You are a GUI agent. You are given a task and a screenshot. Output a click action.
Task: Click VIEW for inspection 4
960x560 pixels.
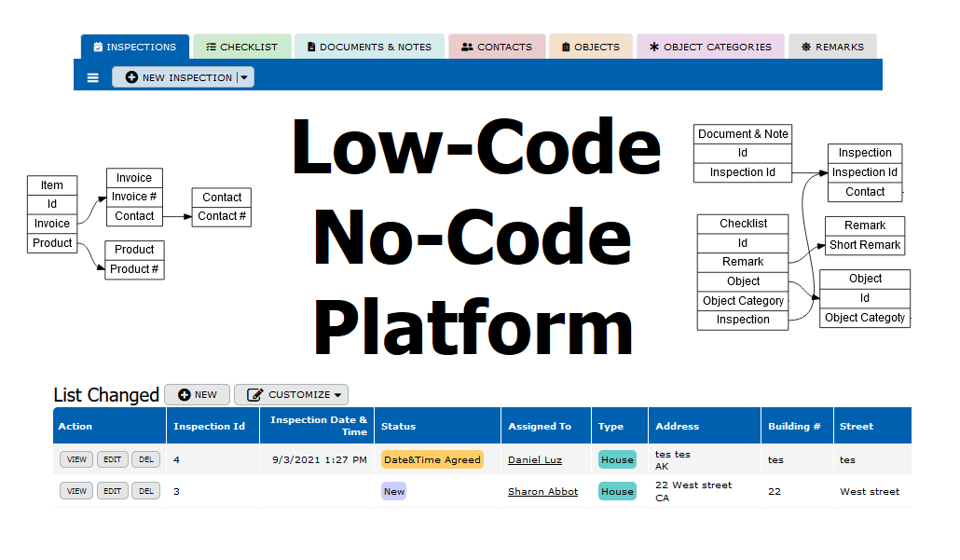pos(75,459)
